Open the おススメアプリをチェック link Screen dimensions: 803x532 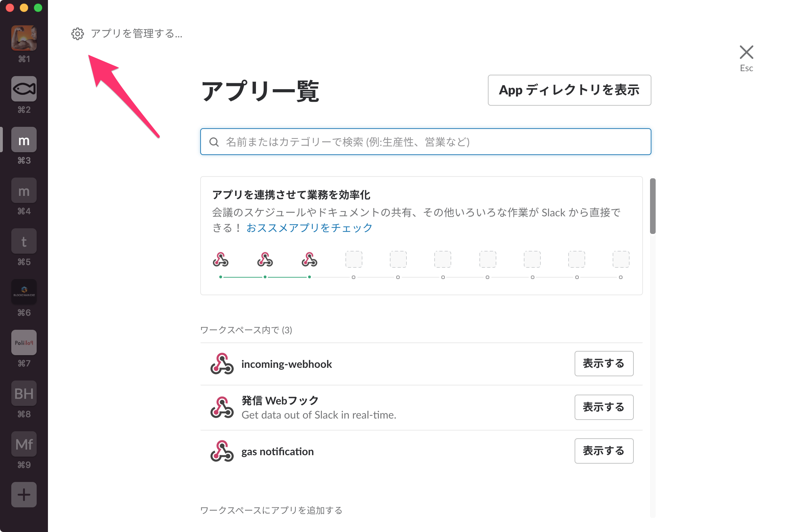pos(309,228)
